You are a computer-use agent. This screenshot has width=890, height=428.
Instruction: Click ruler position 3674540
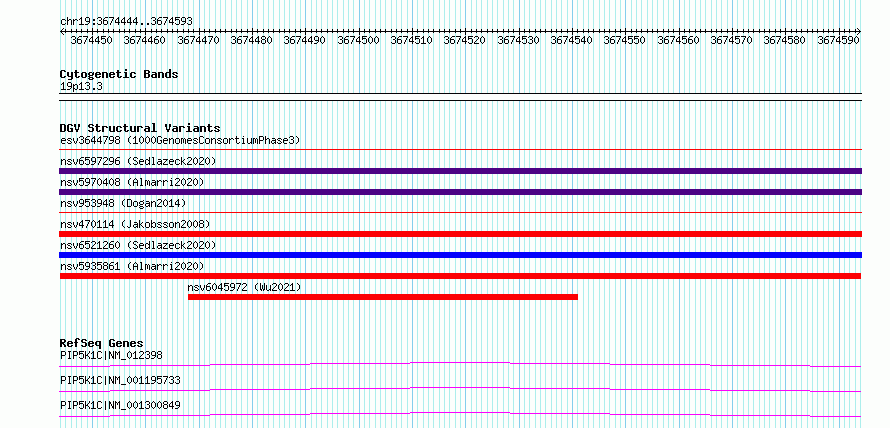tap(572, 40)
